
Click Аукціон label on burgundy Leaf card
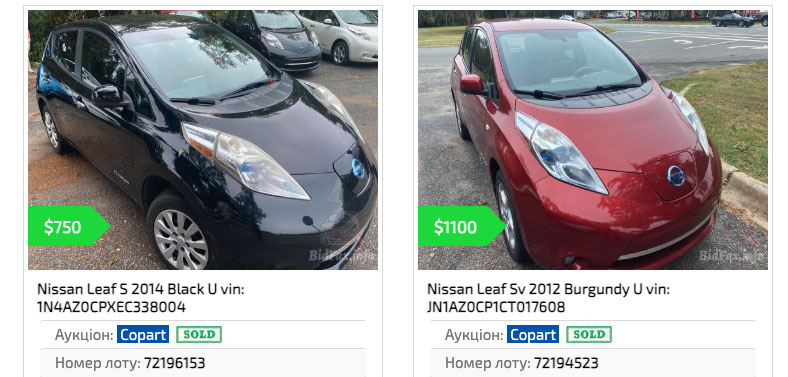pyautogui.click(x=474, y=335)
